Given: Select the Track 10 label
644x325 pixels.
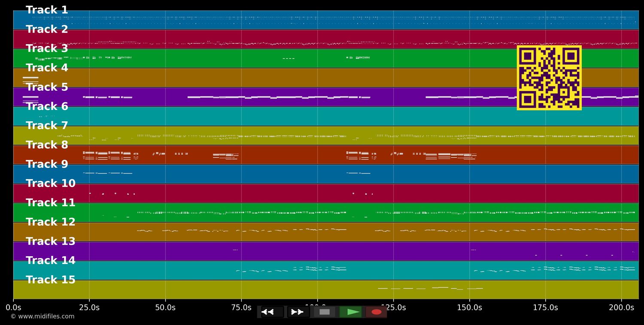Looking at the screenshot, I should 50,184.
